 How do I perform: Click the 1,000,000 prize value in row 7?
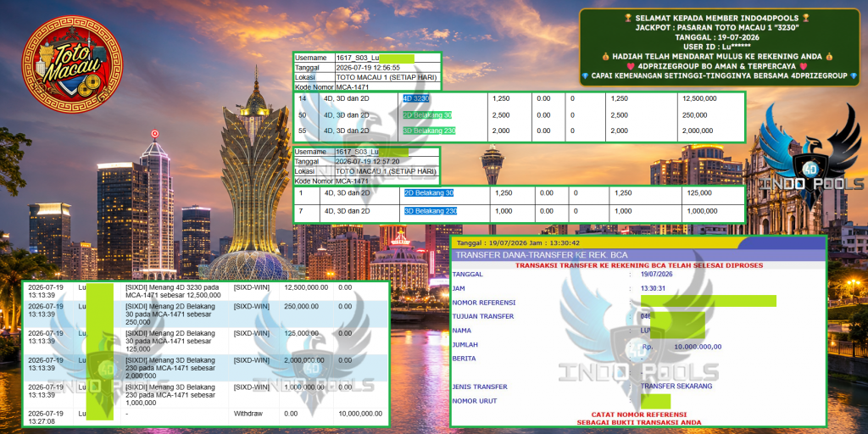[702, 211]
